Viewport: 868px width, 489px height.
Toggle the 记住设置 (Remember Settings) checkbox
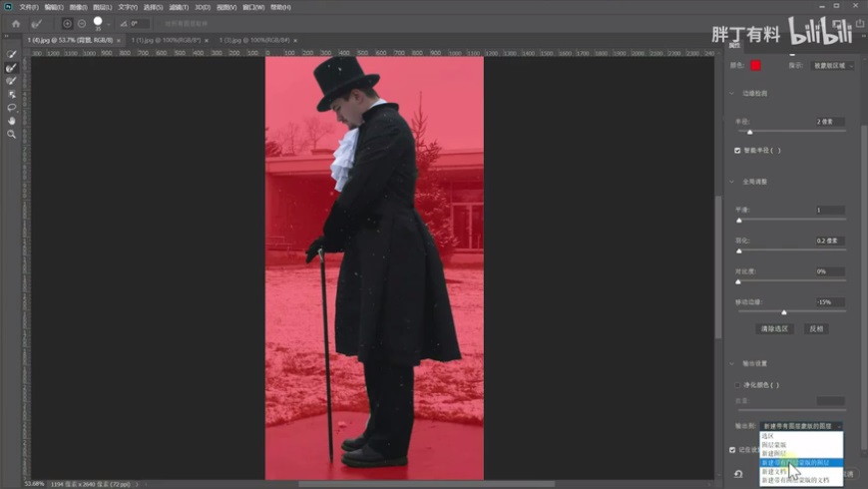coord(733,450)
